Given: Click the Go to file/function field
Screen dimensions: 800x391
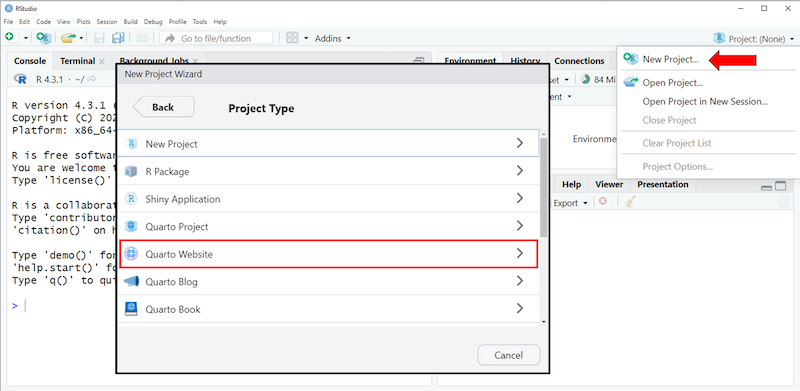Looking at the screenshot, I should 216,38.
